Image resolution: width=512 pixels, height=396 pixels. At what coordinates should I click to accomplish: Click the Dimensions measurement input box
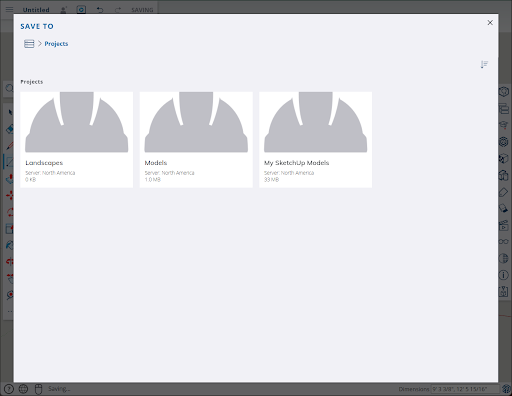click(465, 389)
